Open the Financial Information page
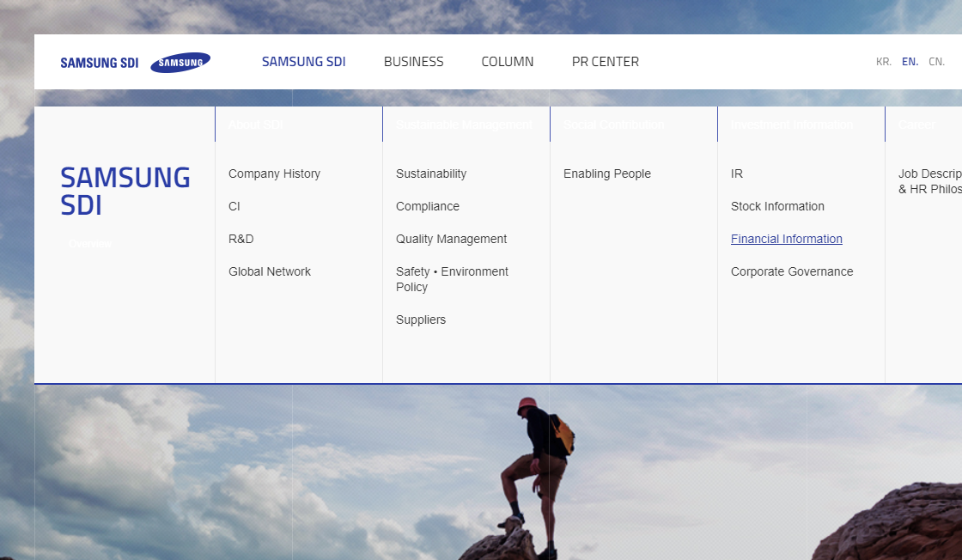This screenshot has height=560, width=962. click(x=786, y=239)
